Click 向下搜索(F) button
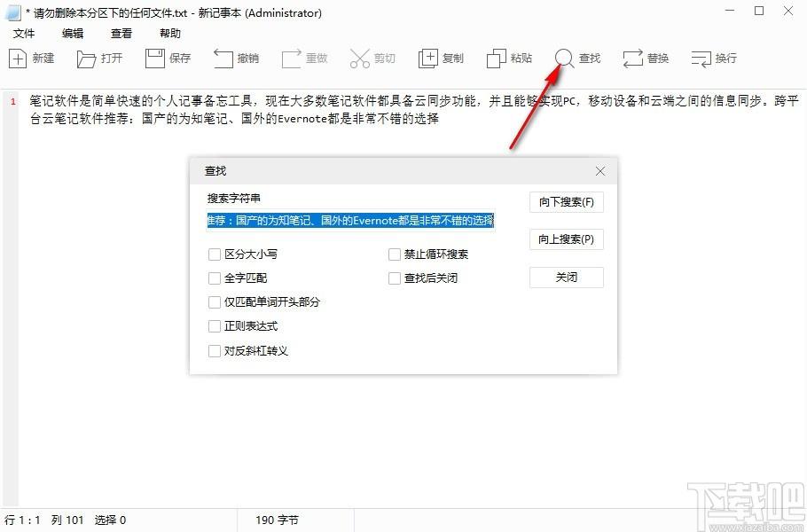807x532 pixels. tap(566, 202)
